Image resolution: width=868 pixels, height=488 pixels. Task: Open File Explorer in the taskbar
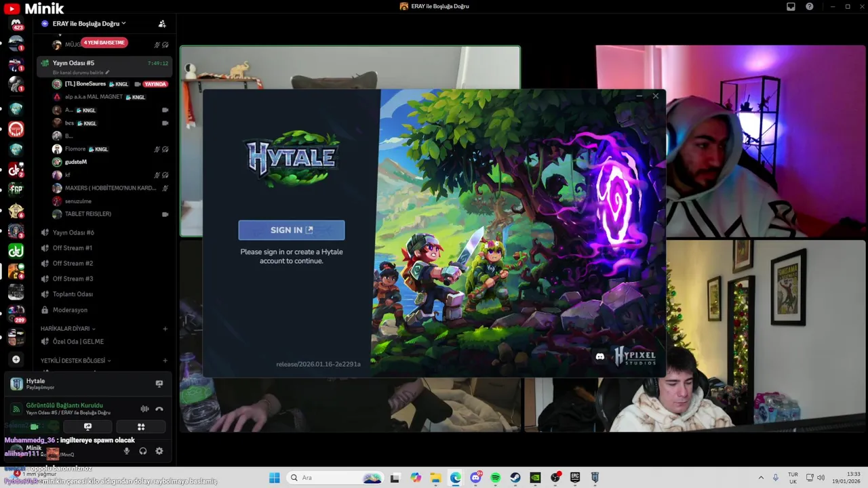coord(435,478)
